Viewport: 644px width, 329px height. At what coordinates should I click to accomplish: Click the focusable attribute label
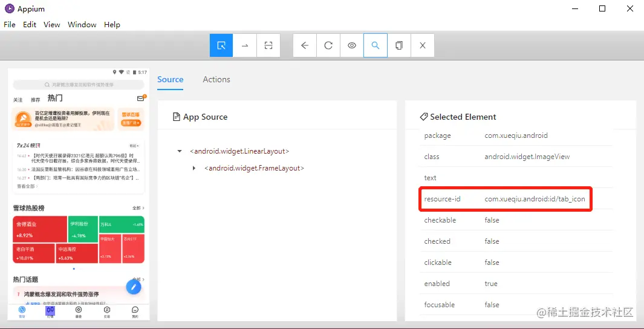point(440,305)
